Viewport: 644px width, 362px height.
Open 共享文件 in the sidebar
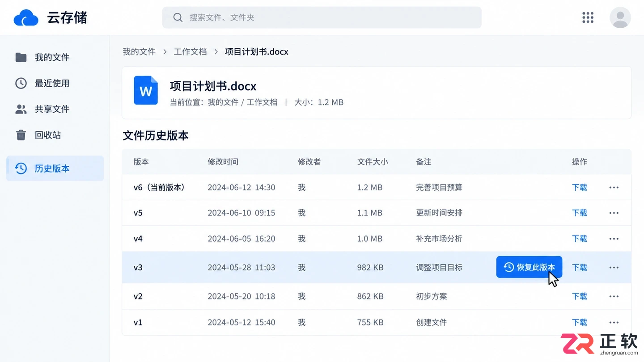tap(55, 109)
